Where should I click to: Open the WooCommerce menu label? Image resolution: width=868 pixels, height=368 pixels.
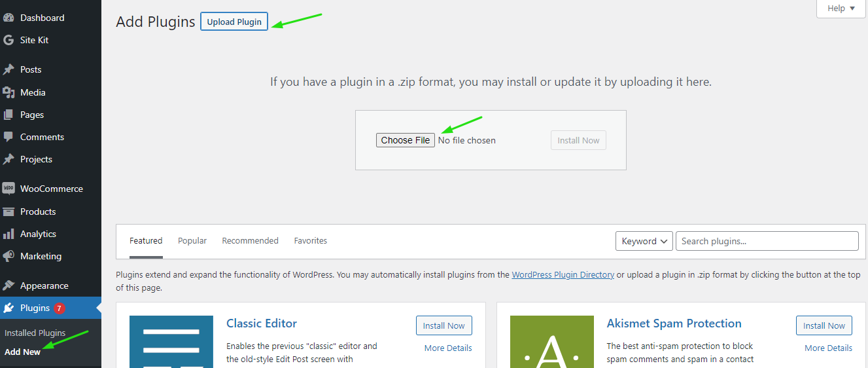pyautogui.click(x=52, y=189)
